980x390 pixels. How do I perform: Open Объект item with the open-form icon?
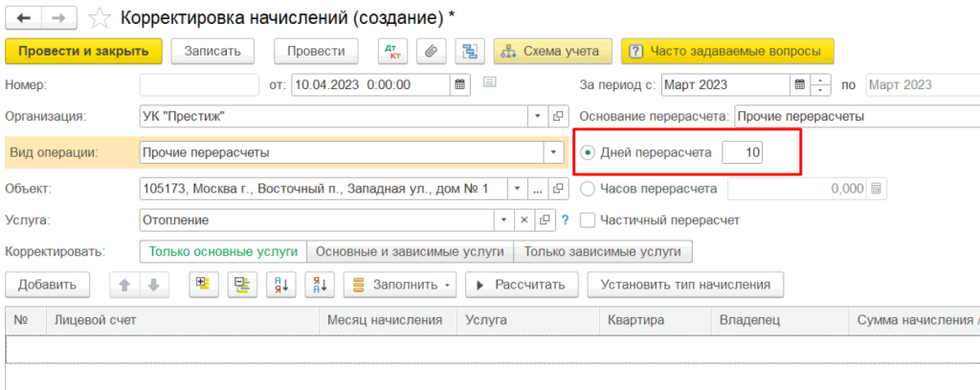(558, 189)
